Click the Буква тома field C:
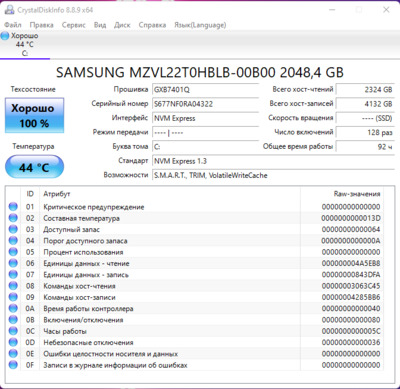This screenshot has height=389, width=400. click(205, 147)
